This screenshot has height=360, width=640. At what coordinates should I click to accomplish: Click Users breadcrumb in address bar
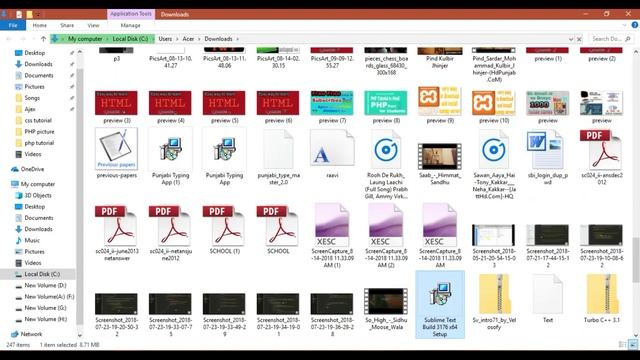(165, 39)
